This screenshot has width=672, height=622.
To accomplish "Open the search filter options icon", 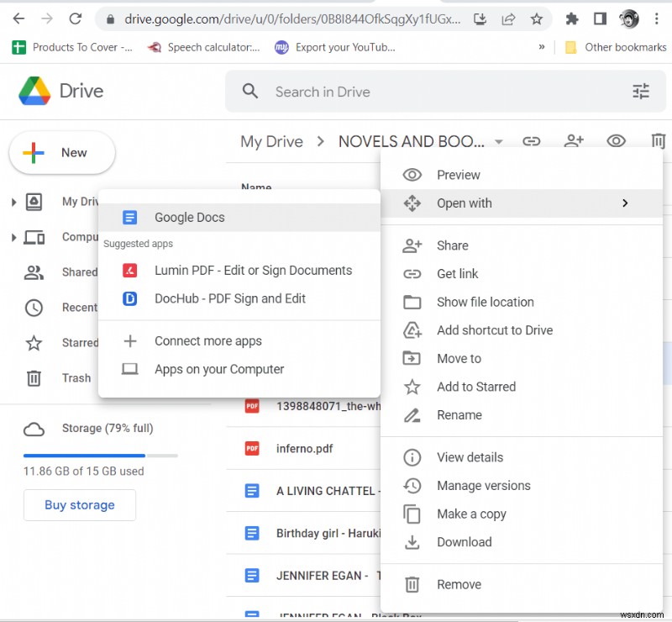I will point(641,91).
